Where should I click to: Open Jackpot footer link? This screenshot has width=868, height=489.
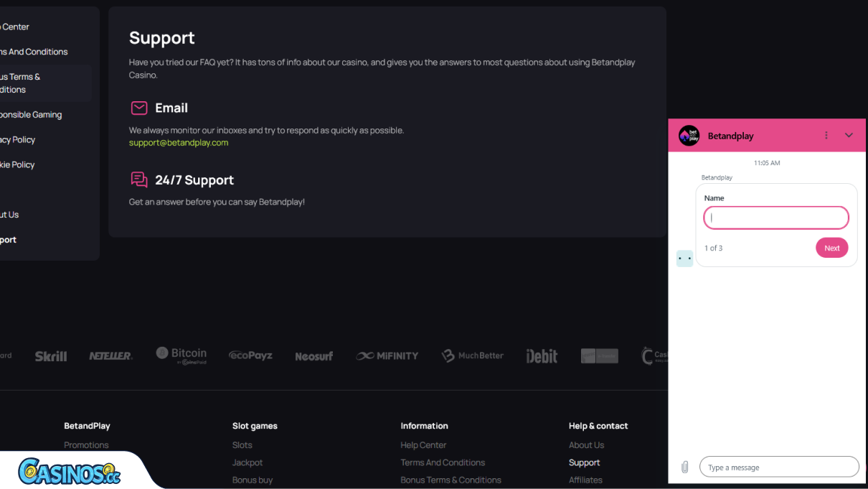coord(247,462)
